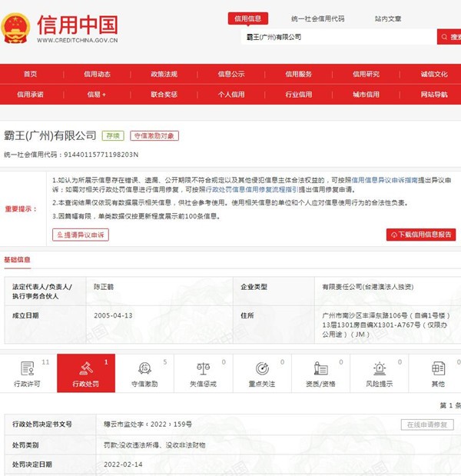Click the 守信激励对象 badge
This screenshot has height=476, width=461.
pyautogui.click(x=154, y=135)
